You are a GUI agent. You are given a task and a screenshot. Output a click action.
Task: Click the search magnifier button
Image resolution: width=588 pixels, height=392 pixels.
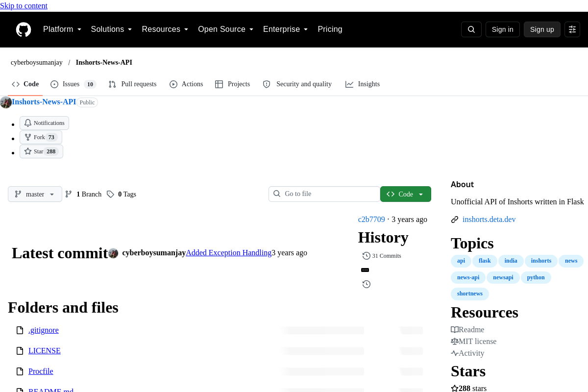tap(471, 29)
